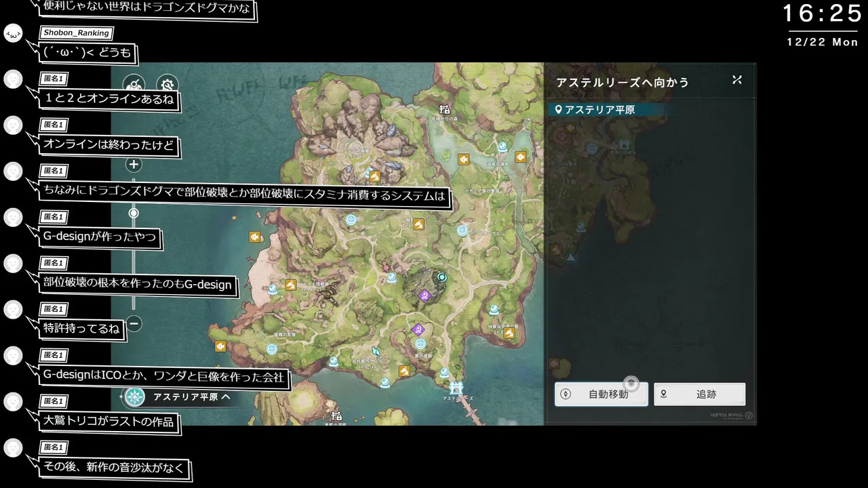Click purple diamond marker above 崖の遺跡
This screenshot has width=868, height=488.
418,329
